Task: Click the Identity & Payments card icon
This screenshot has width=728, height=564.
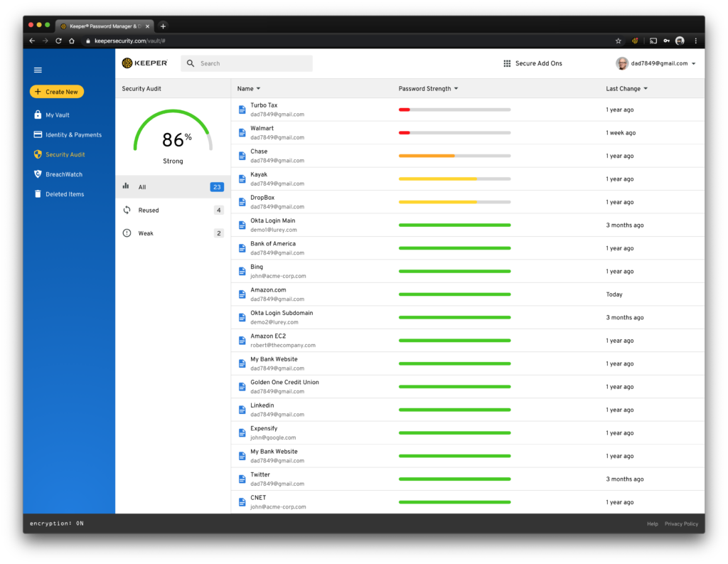Action: tap(38, 134)
